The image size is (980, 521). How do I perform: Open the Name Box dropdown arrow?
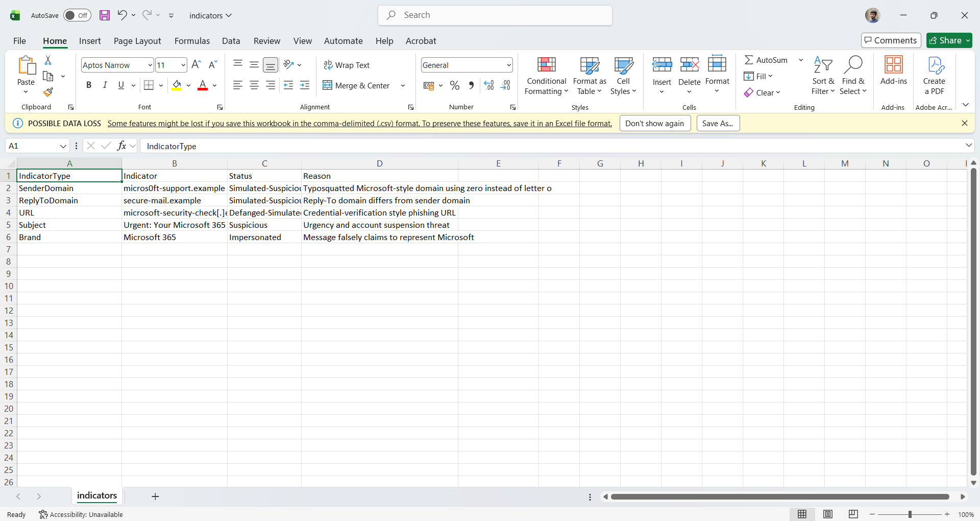(x=63, y=146)
